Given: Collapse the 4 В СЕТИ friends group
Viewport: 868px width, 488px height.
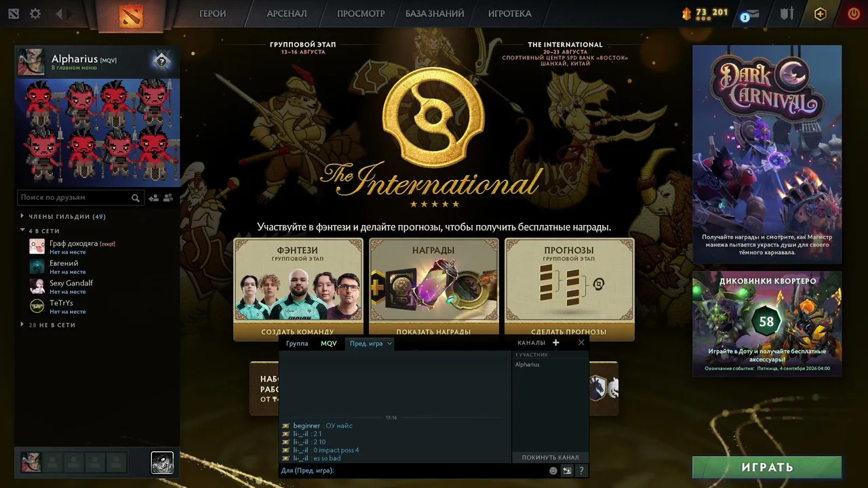Looking at the screenshot, I should [x=41, y=231].
